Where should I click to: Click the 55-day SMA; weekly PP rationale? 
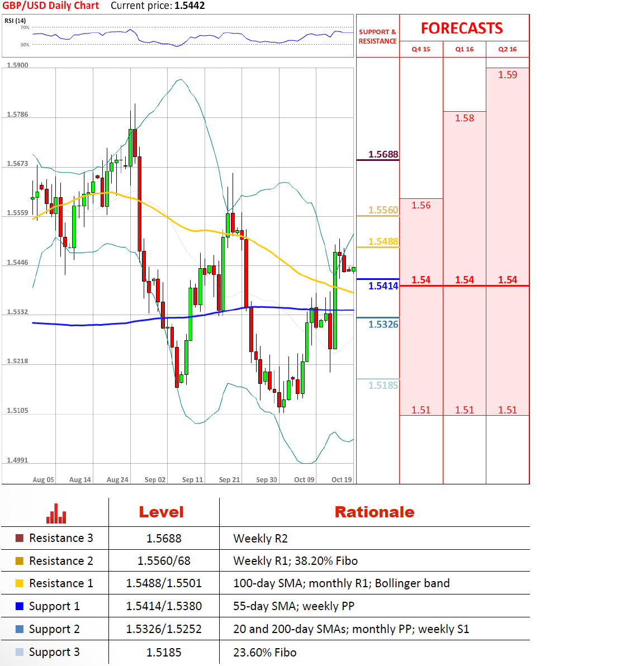tap(293, 606)
